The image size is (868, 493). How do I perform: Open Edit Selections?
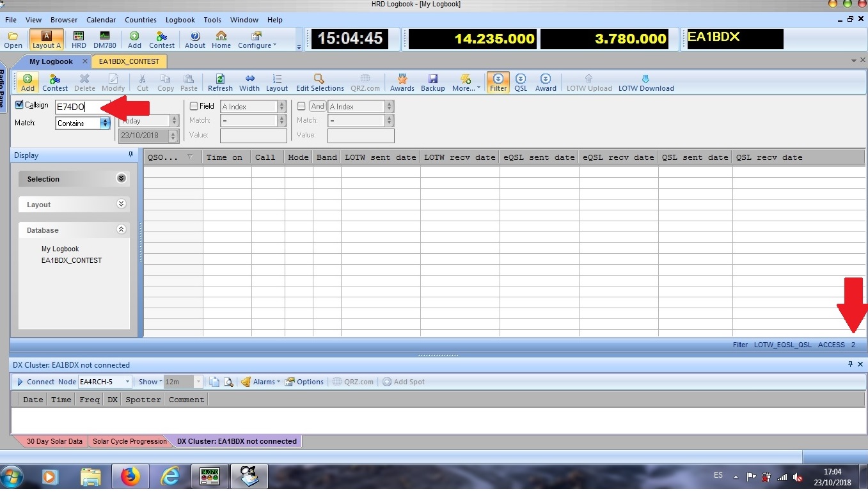click(320, 83)
